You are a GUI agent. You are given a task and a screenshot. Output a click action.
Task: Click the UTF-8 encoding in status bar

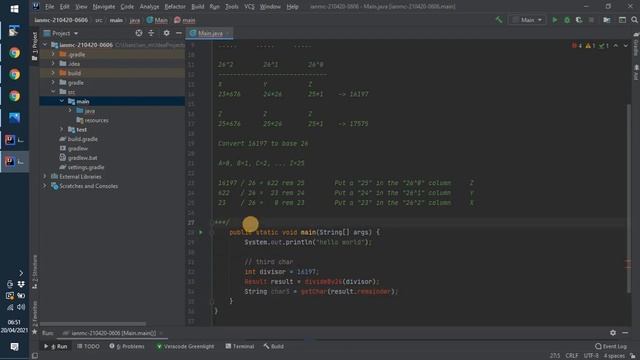point(591,356)
